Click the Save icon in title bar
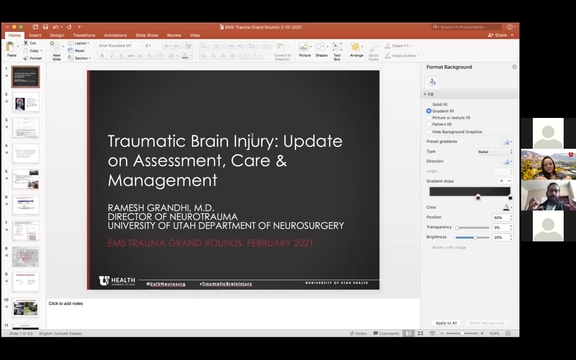 (46, 27)
